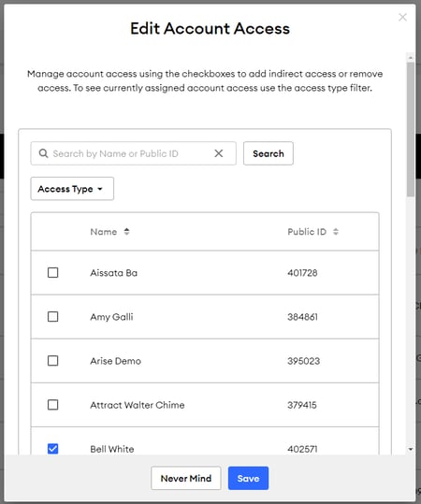Click the magnifying glass search icon
This screenshot has height=504, width=421.
(43, 153)
